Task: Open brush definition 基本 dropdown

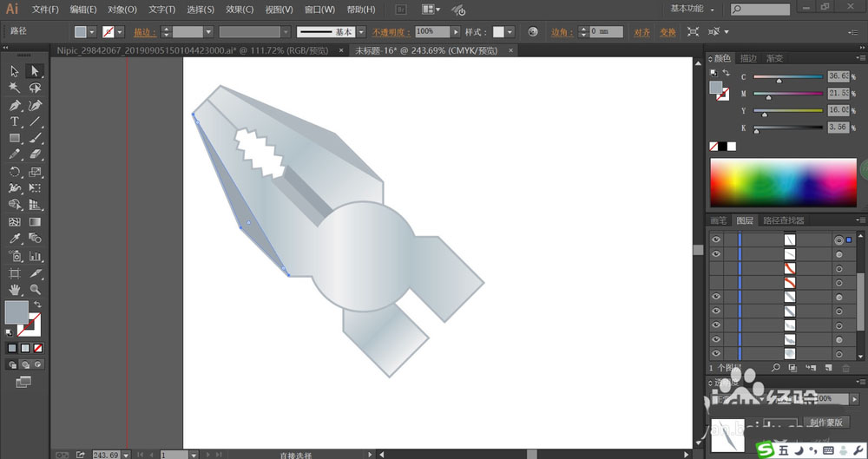Action: coord(361,32)
